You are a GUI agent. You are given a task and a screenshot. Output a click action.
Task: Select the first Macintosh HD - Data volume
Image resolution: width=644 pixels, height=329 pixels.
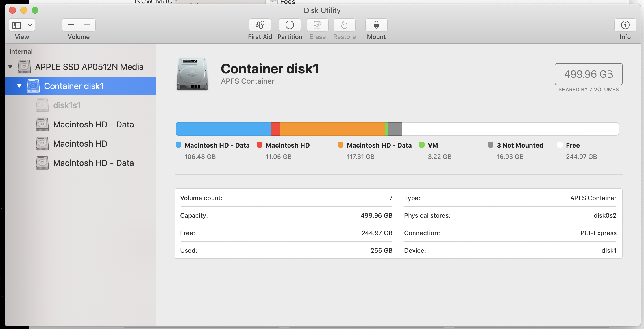94,124
